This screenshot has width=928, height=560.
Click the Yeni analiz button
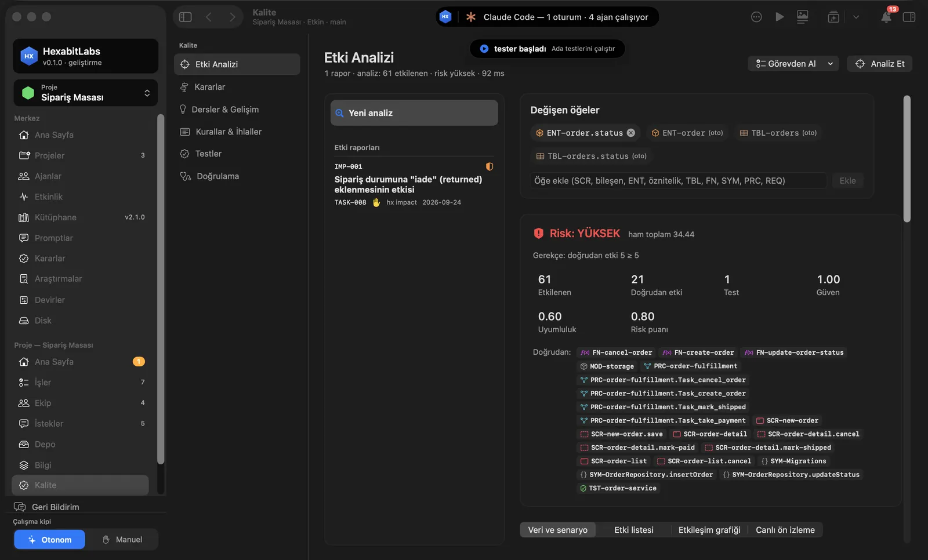coord(414,113)
